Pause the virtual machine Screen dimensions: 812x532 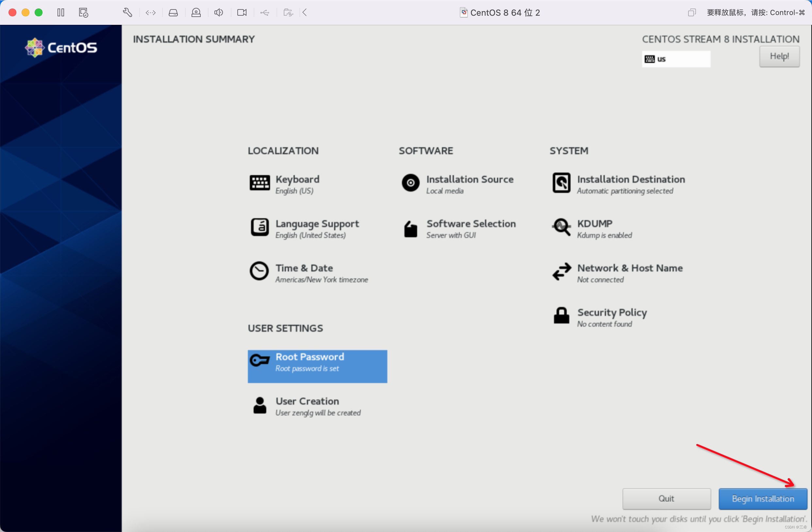[61, 12]
